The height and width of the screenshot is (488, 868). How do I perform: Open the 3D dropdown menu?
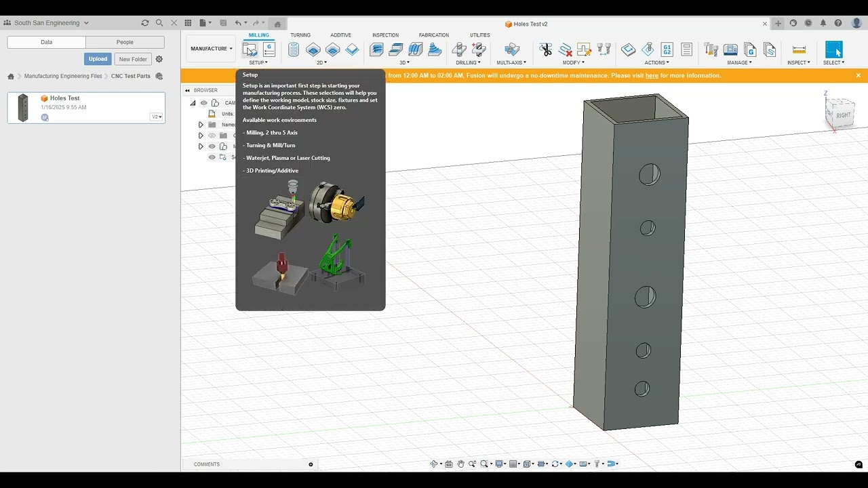point(404,62)
